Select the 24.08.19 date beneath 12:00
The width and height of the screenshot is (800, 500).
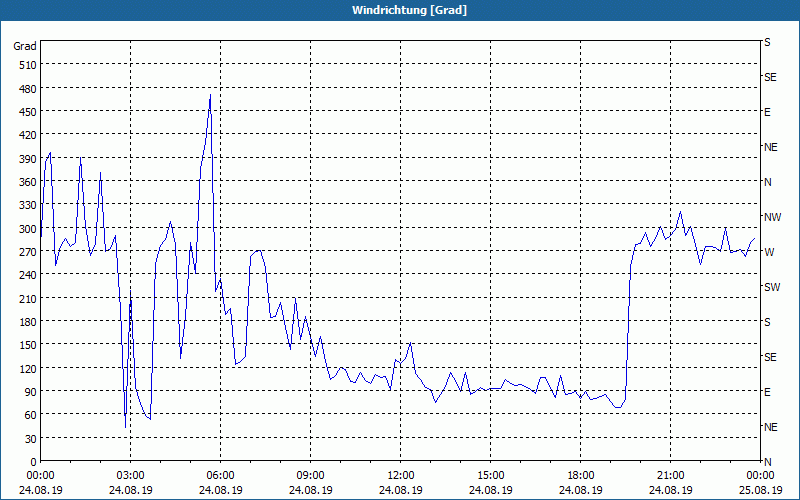[401, 490]
